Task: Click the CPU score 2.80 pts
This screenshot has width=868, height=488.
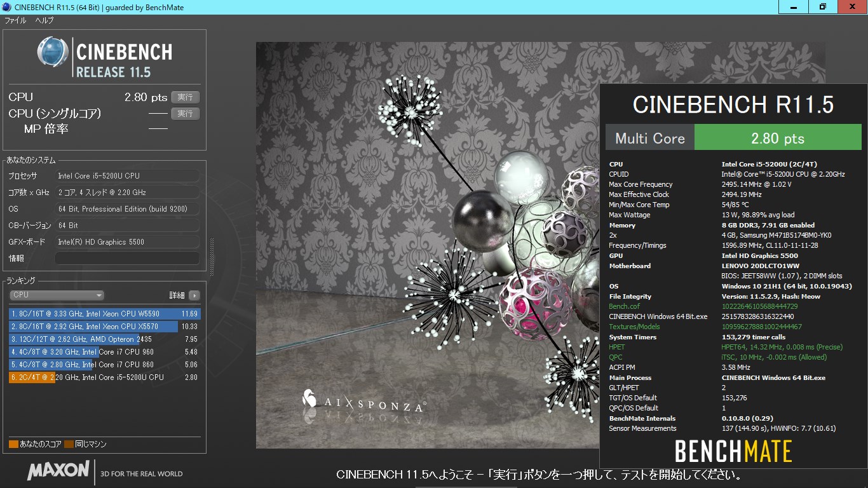Action: point(146,97)
